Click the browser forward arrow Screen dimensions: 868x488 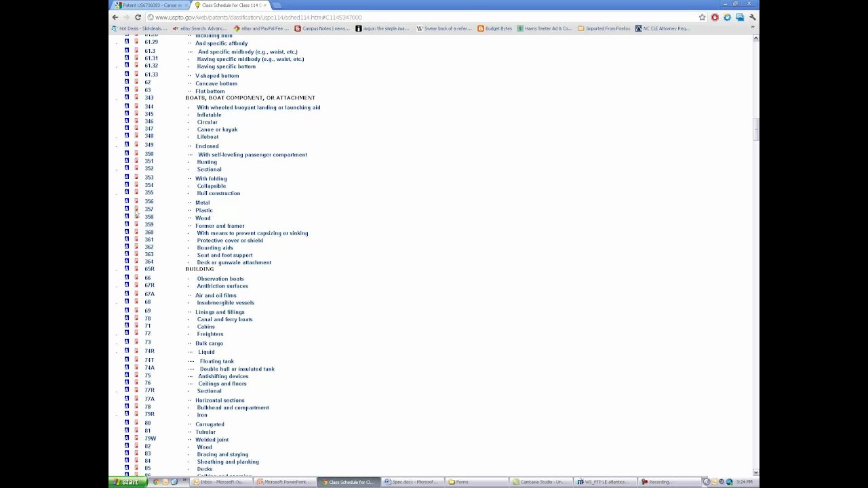click(126, 17)
